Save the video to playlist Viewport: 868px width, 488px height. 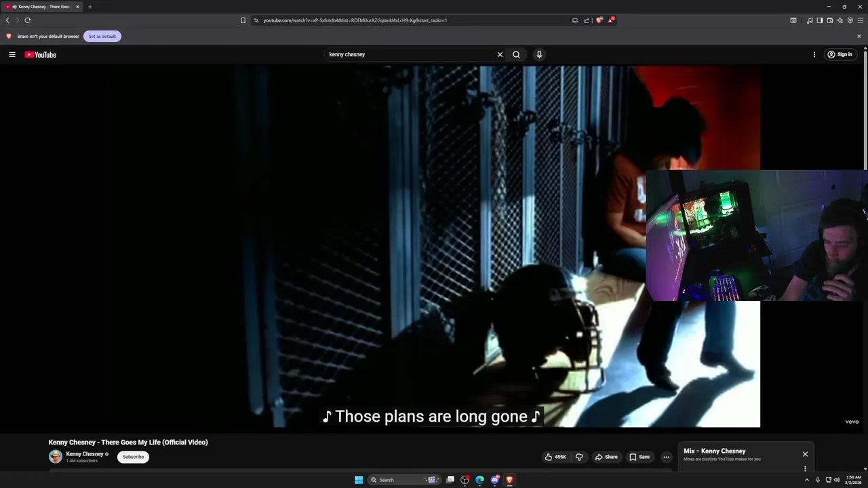coord(639,457)
